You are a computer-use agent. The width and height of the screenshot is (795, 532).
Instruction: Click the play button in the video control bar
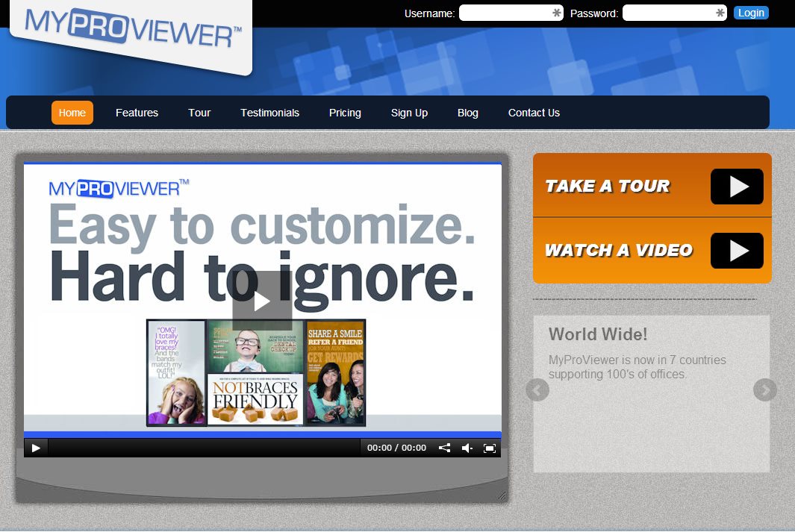click(36, 448)
